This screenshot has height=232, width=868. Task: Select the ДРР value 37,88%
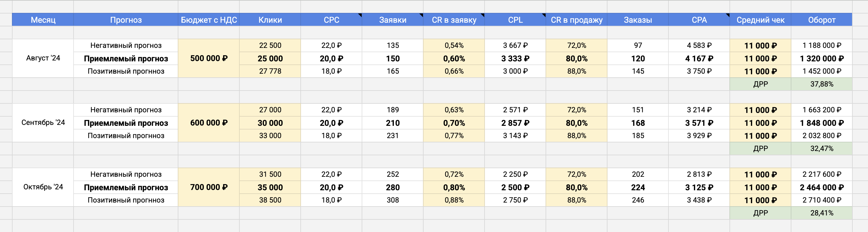coord(821,84)
